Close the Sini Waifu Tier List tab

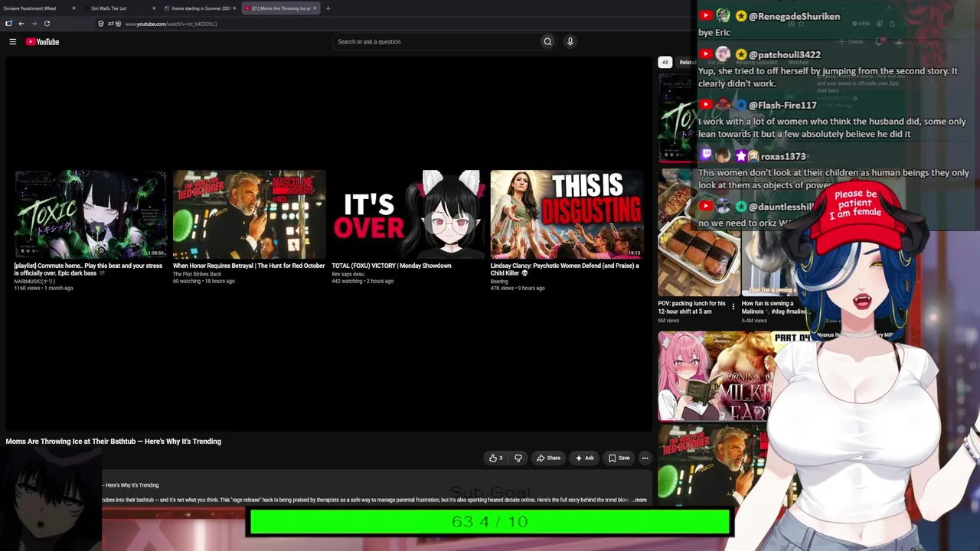[x=154, y=8]
